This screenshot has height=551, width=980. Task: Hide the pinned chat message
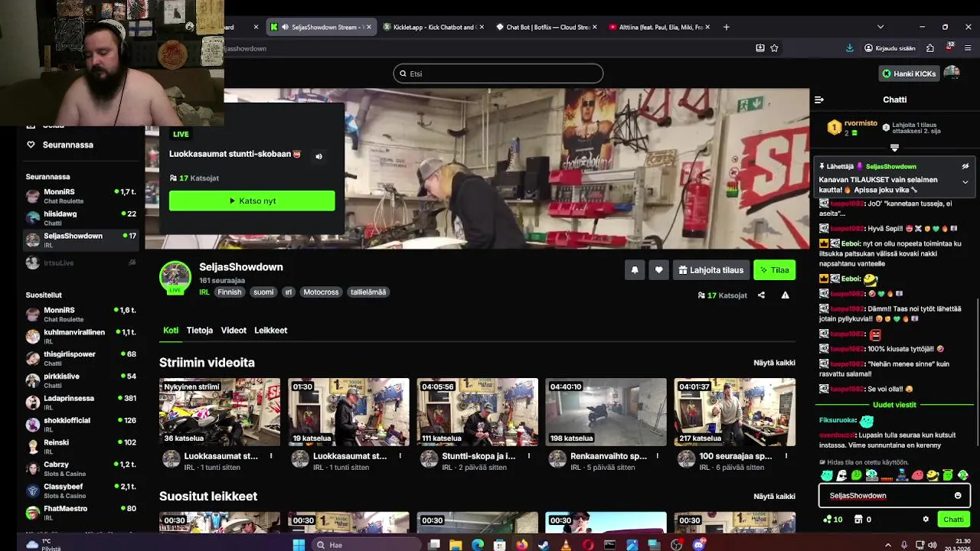[965, 166]
